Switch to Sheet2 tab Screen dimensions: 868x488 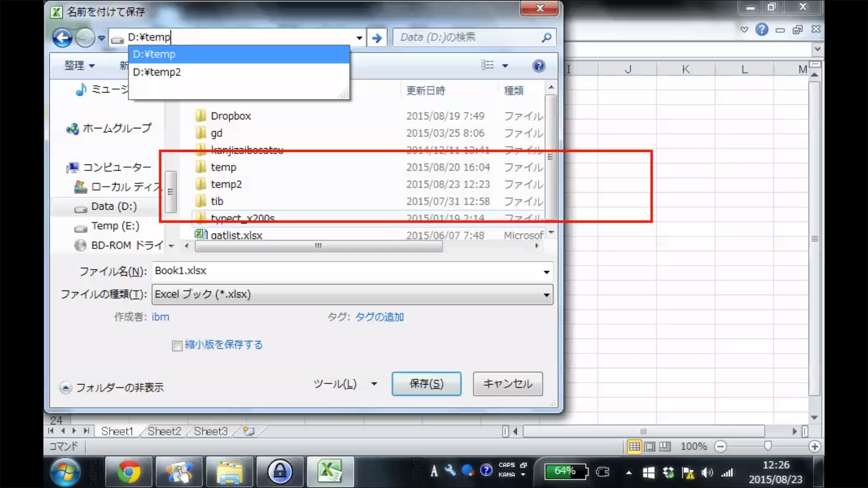[164, 431]
